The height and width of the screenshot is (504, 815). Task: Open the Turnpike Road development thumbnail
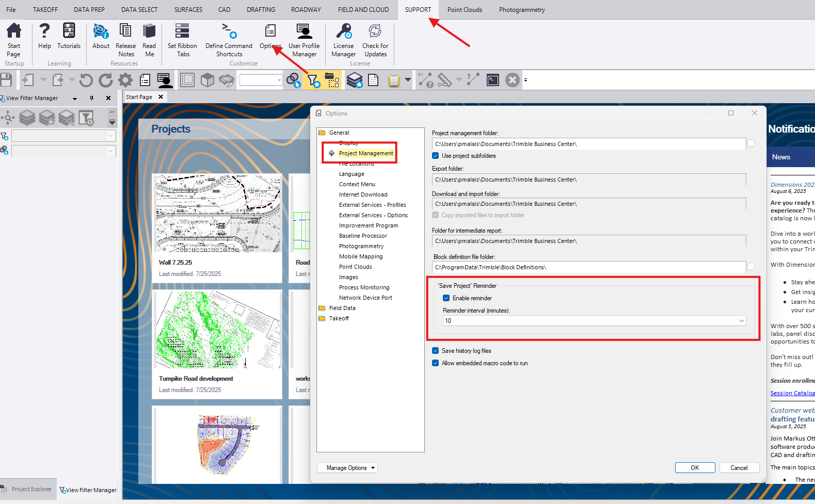218,330
